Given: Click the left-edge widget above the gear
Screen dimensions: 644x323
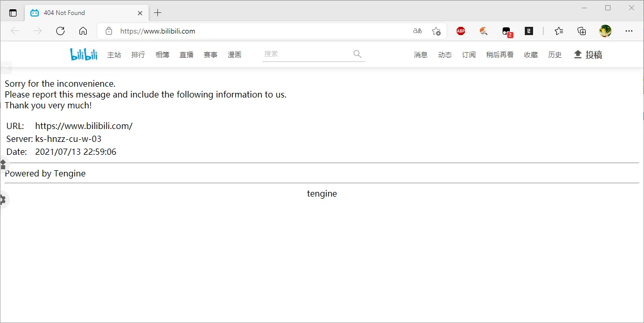Looking at the screenshot, I should [x=3, y=165].
